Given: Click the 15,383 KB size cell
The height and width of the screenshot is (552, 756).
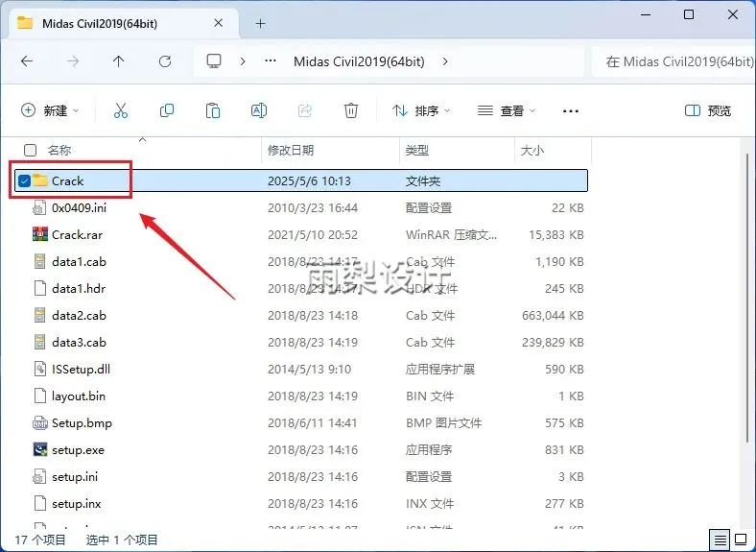Looking at the screenshot, I should (x=555, y=235).
